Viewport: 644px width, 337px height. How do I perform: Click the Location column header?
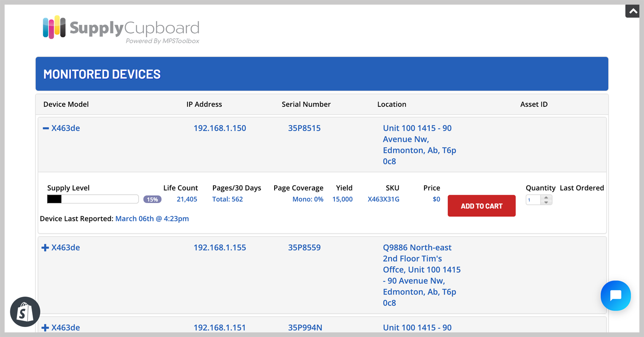(x=391, y=105)
